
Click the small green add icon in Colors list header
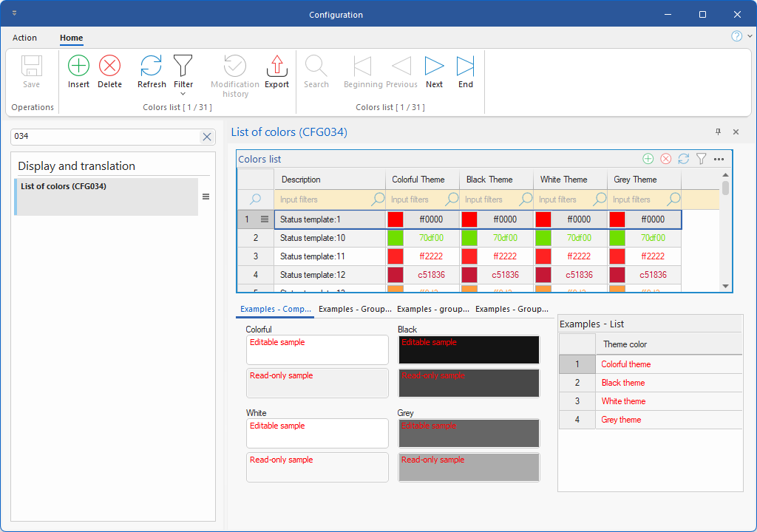(x=648, y=159)
